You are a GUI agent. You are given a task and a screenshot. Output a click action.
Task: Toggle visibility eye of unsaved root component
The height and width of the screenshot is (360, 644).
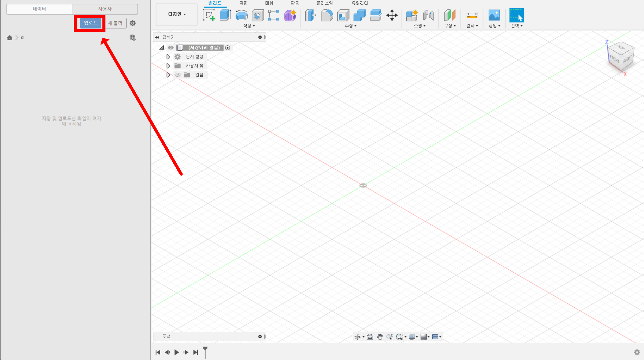pos(171,48)
